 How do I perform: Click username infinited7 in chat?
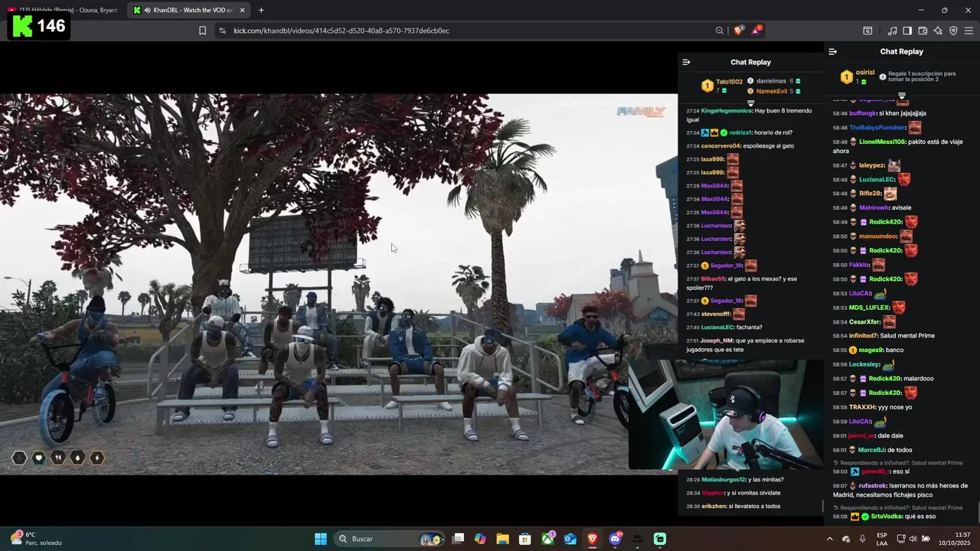tap(863, 335)
